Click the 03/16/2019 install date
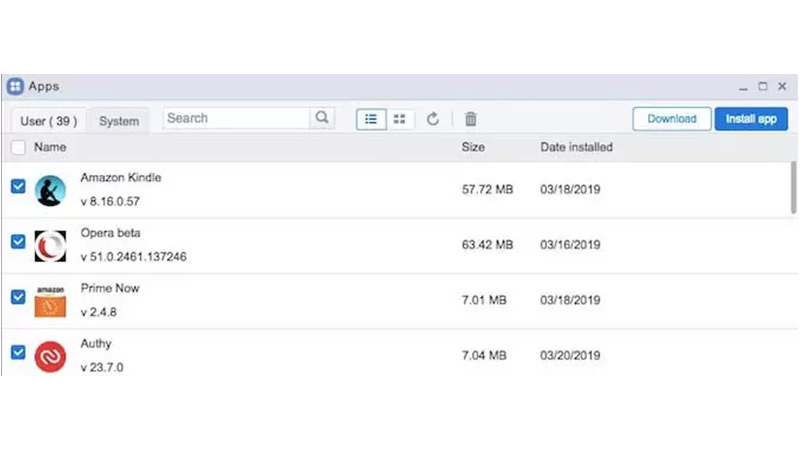This screenshot has width=800, height=450. tap(570, 244)
